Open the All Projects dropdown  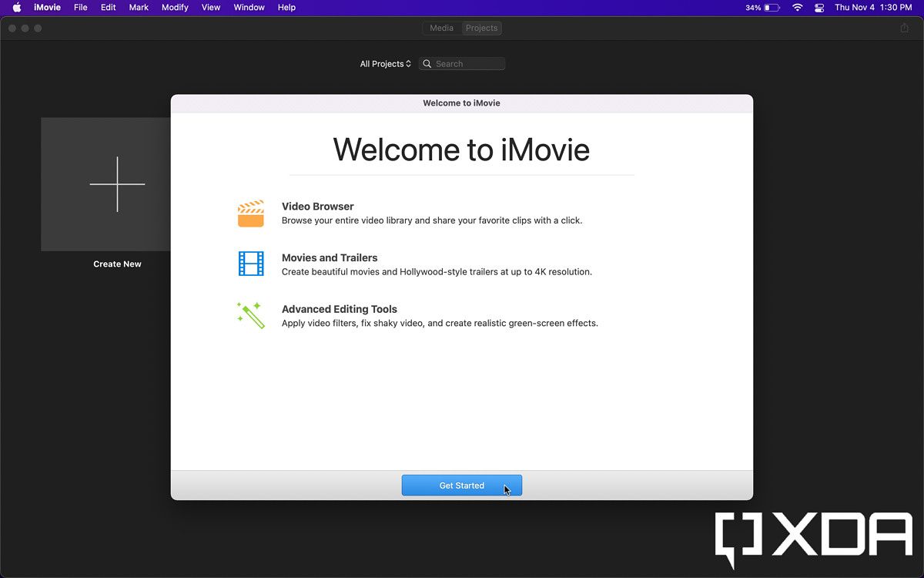point(385,63)
